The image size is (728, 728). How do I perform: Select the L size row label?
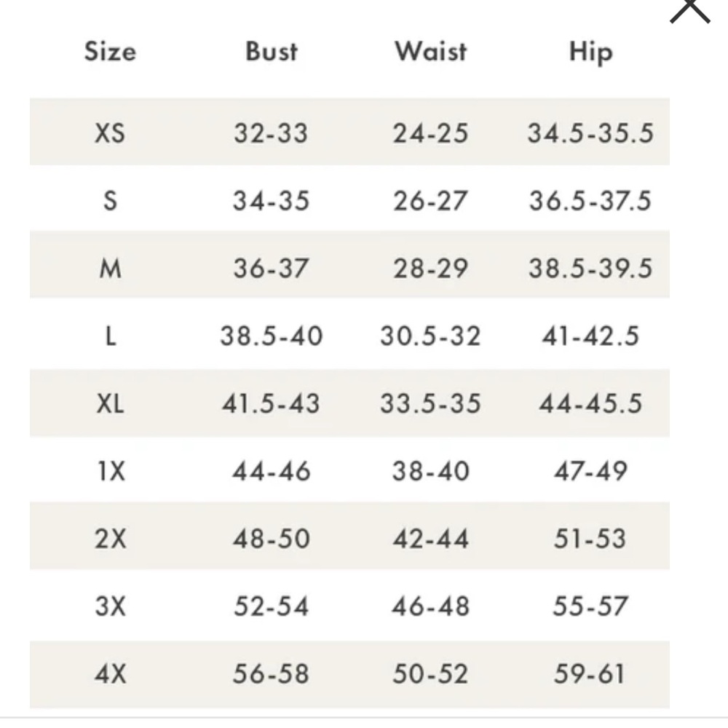pos(110,336)
